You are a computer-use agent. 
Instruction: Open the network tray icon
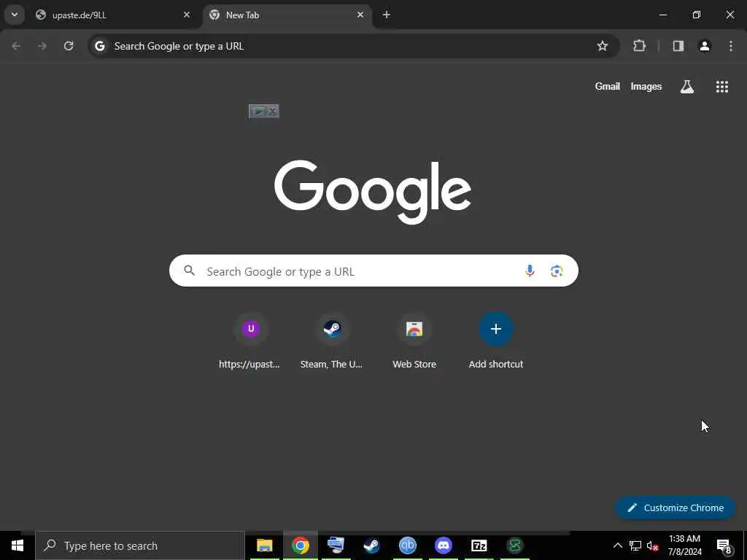click(635, 545)
